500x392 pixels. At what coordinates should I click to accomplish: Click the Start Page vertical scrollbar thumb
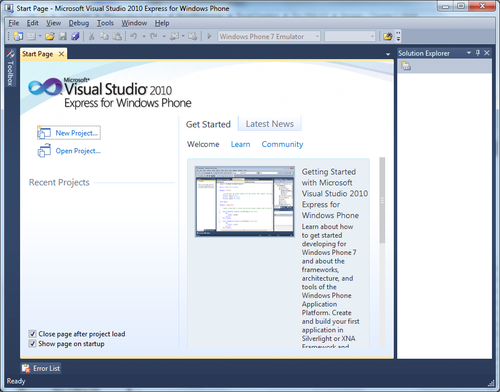[x=382, y=200]
